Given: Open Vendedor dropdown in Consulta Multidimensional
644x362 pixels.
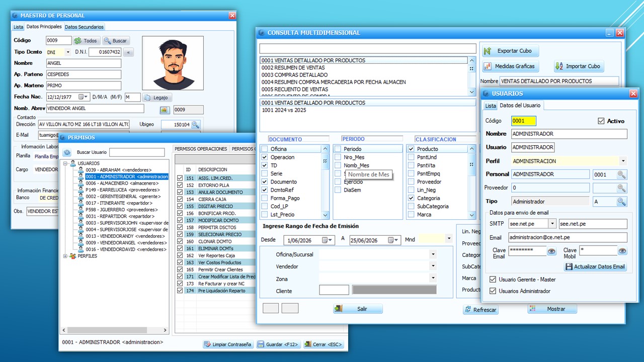Looking at the screenshot, I should (433, 266).
